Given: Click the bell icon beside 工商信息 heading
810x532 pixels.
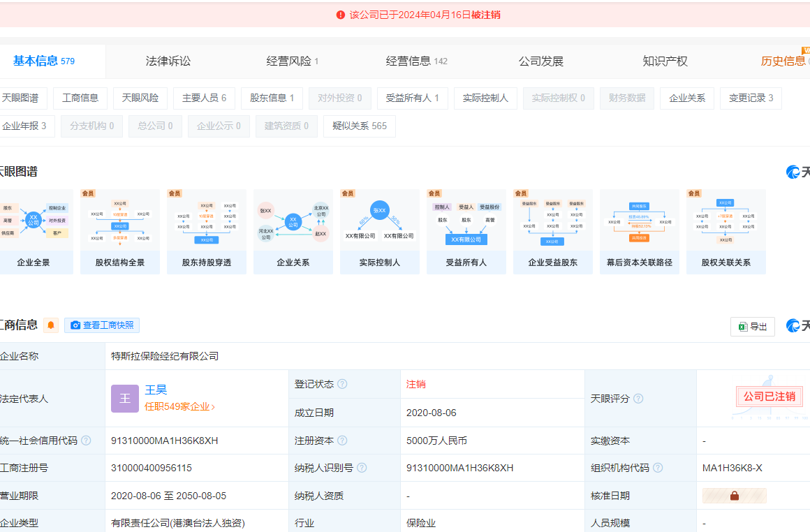Looking at the screenshot, I should pyautogui.click(x=50, y=325).
